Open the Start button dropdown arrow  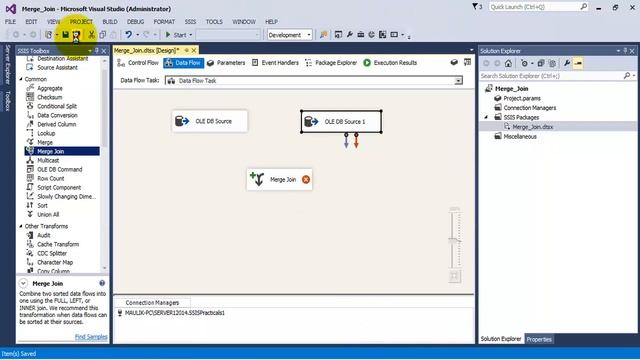[191, 35]
